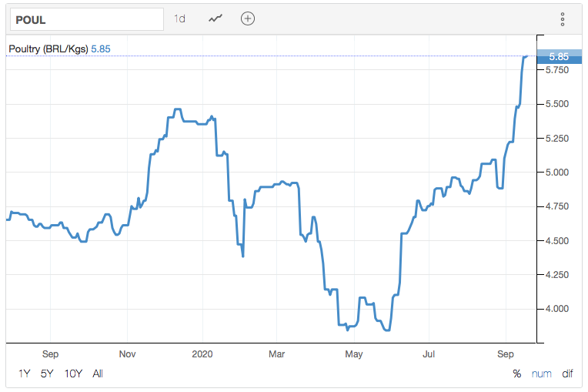Screen dimensions: 588x392
Task: Click the May x-axis label
Action: (354, 354)
